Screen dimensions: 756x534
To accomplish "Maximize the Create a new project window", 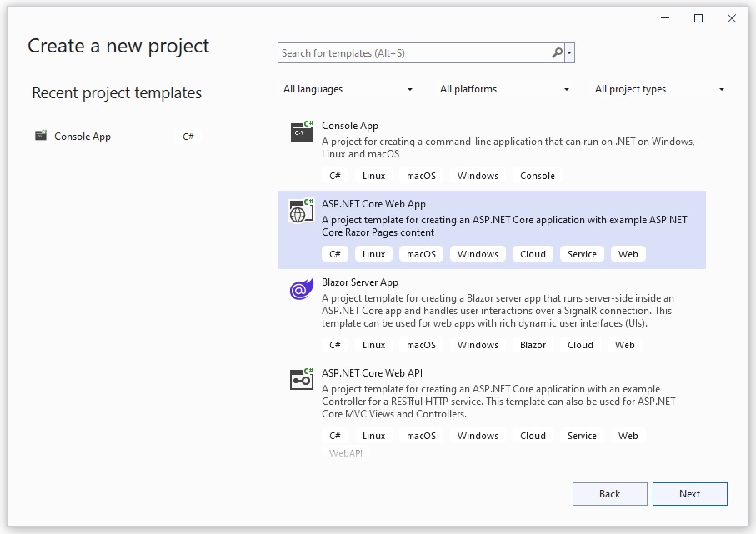I will [698, 18].
